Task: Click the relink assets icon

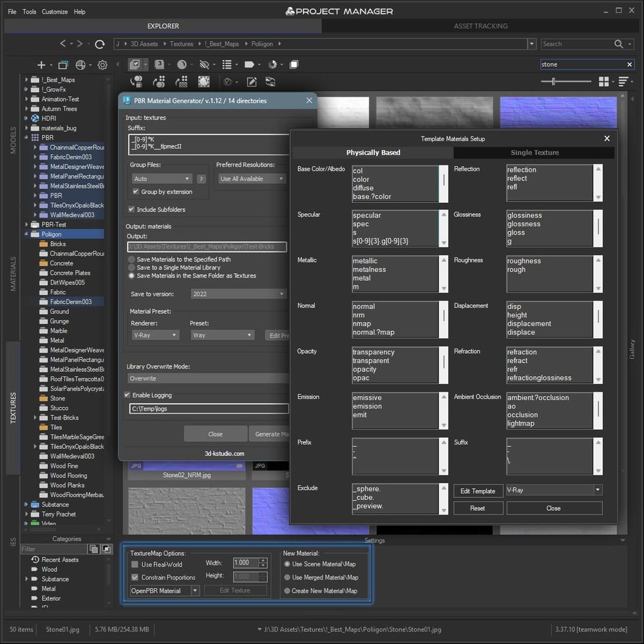Action: [137, 81]
